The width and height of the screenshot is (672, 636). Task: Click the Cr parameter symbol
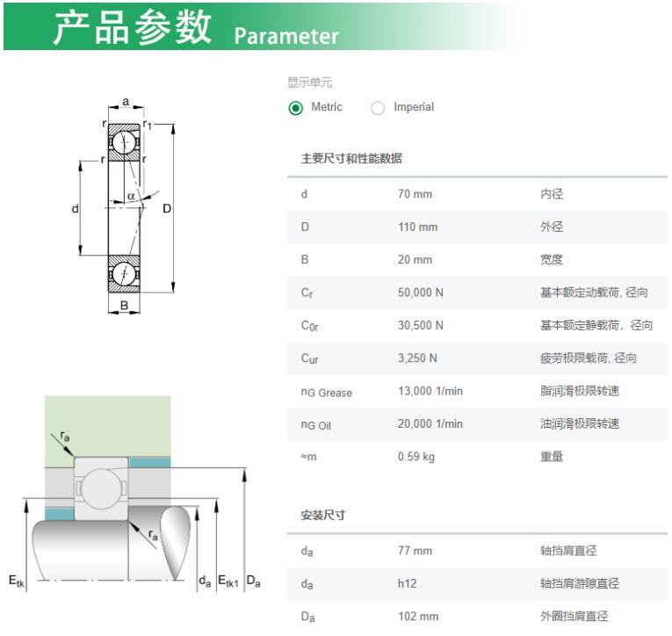307,293
